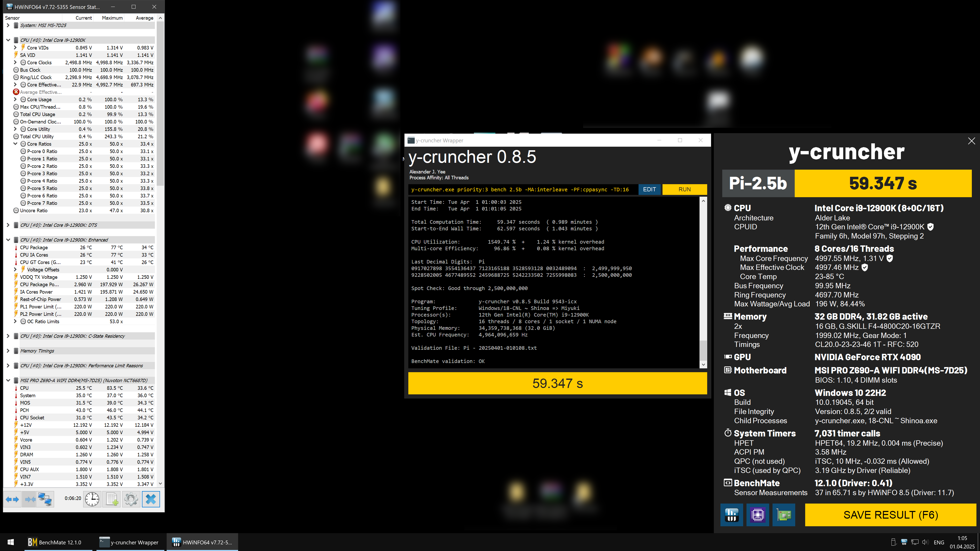Image resolution: width=980 pixels, height=551 pixels.
Task: Click the Windows Start button
Action: (11, 542)
